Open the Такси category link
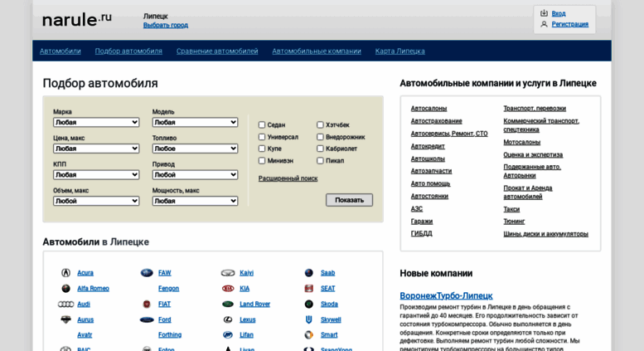 click(x=511, y=209)
